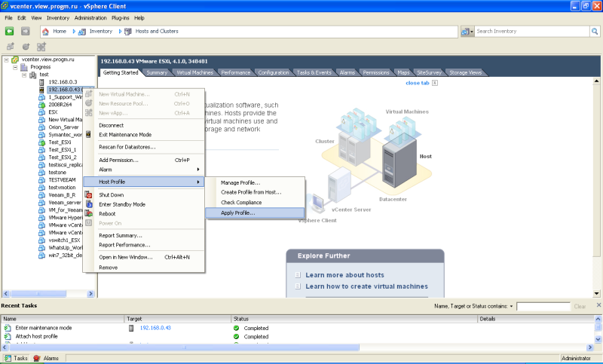Image resolution: width=603 pixels, height=364 pixels.
Task: Click the first gray toolbar icon below Back
Action: pos(11,47)
